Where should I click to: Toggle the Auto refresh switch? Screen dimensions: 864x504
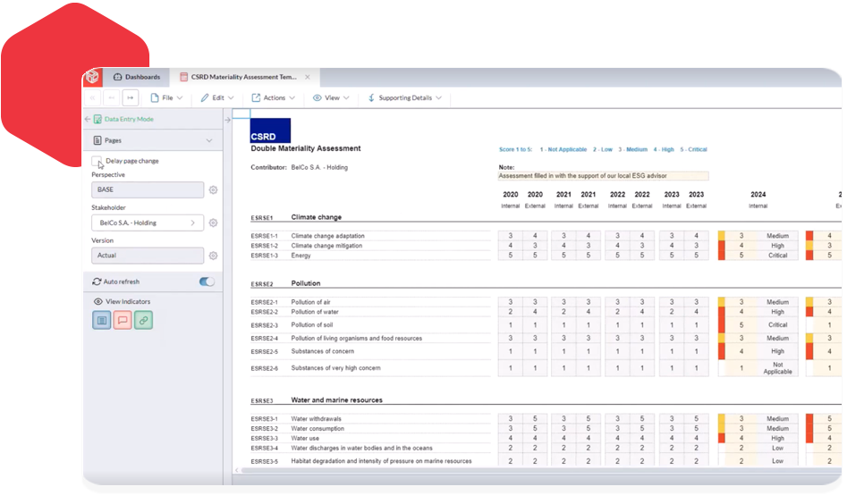[x=207, y=281]
